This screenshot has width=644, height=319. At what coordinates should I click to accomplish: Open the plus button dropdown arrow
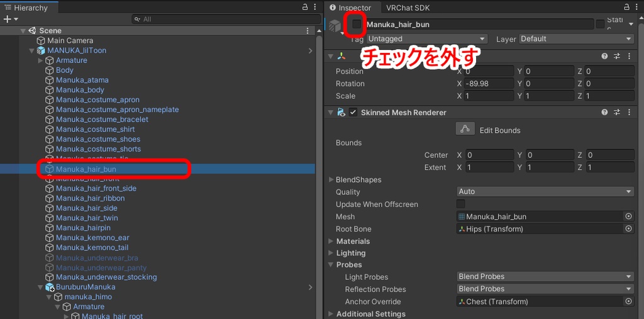tap(16, 20)
